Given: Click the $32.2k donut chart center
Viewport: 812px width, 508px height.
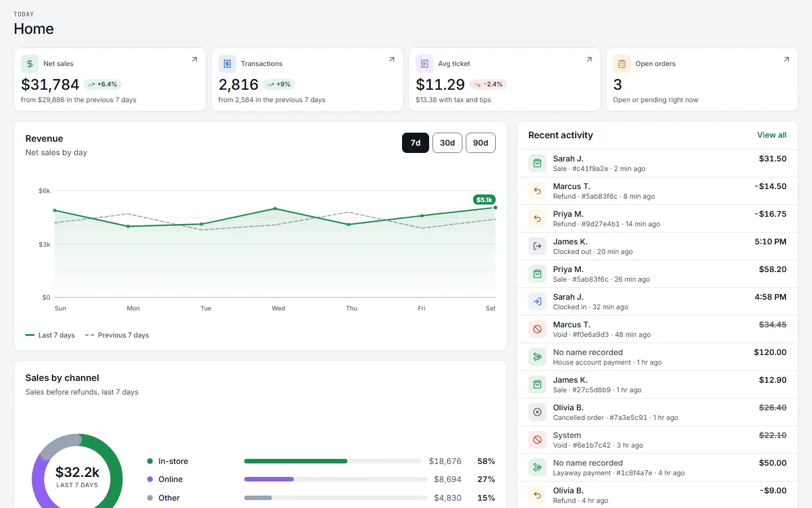Looking at the screenshot, I should pos(77,477).
